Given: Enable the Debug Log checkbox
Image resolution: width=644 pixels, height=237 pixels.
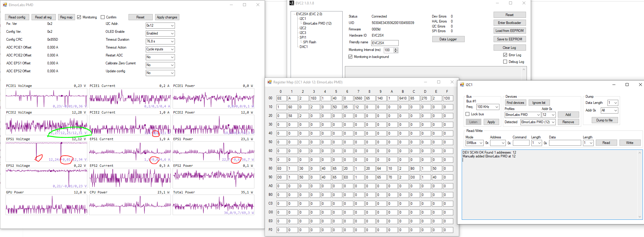Looking at the screenshot, I should (x=505, y=62).
